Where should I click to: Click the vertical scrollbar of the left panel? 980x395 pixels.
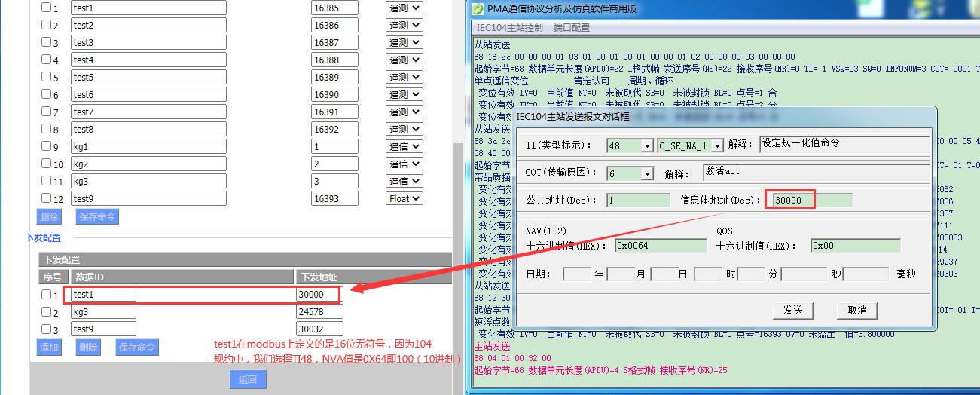tap(457, 226)
